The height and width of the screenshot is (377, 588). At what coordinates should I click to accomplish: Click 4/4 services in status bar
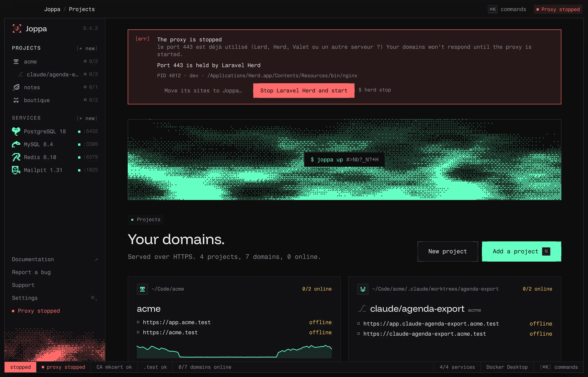click(457, 367)
